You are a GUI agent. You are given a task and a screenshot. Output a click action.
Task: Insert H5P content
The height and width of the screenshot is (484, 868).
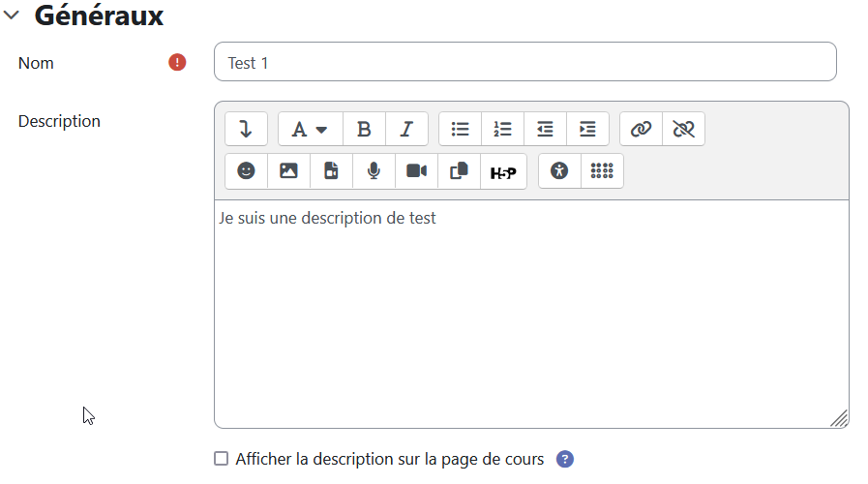504,172
